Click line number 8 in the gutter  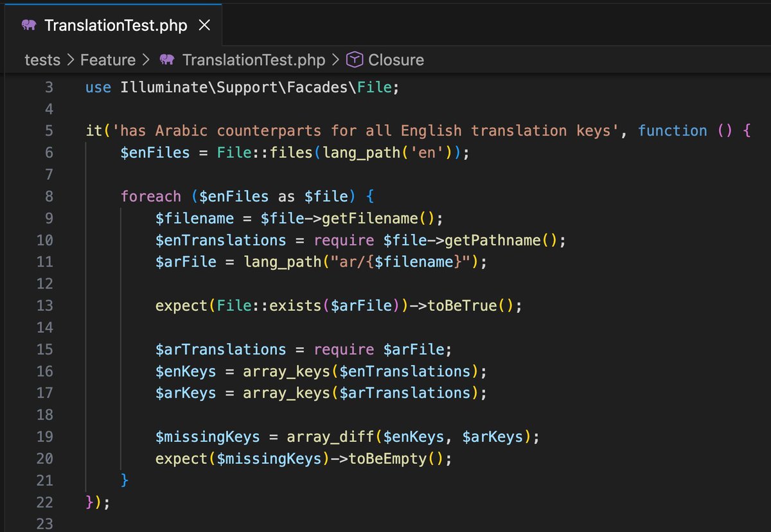(x=49, y=197)
